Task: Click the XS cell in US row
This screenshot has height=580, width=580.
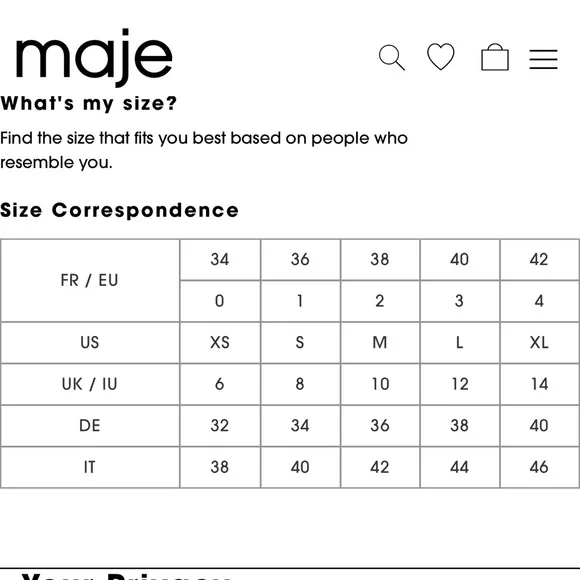Action: click(220, 343)
